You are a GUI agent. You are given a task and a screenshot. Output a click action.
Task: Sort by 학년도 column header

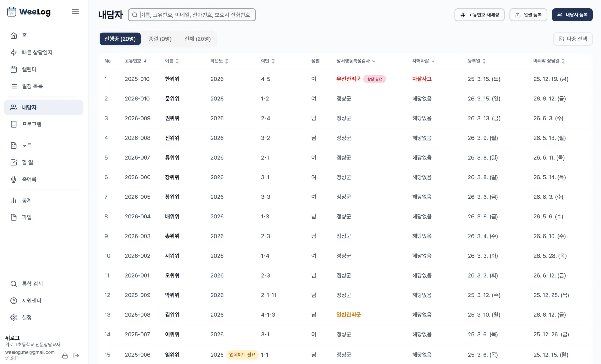[x=219, y=61]
